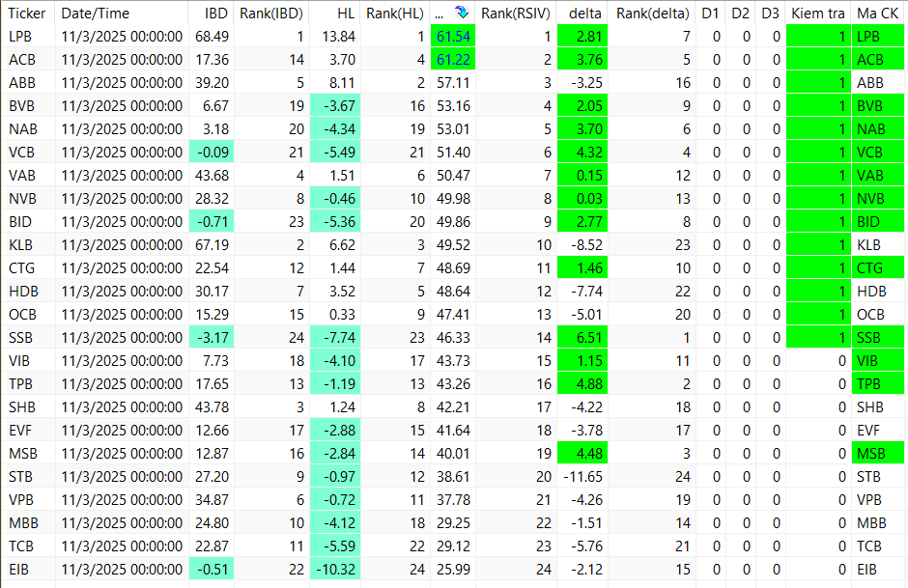Click the delta value 4.32 for VCB
This screenshot has height=588, width=908.
tap(582, 153)
